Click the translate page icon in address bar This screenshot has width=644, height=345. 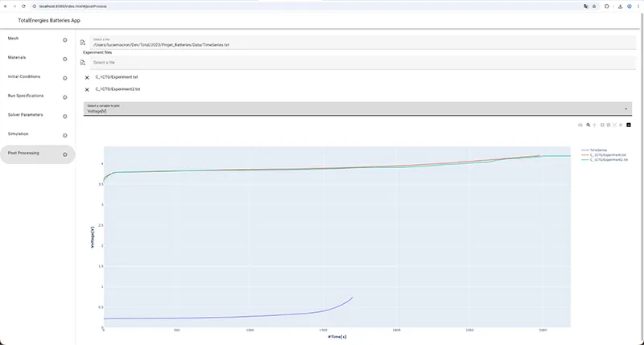(586, 6)
